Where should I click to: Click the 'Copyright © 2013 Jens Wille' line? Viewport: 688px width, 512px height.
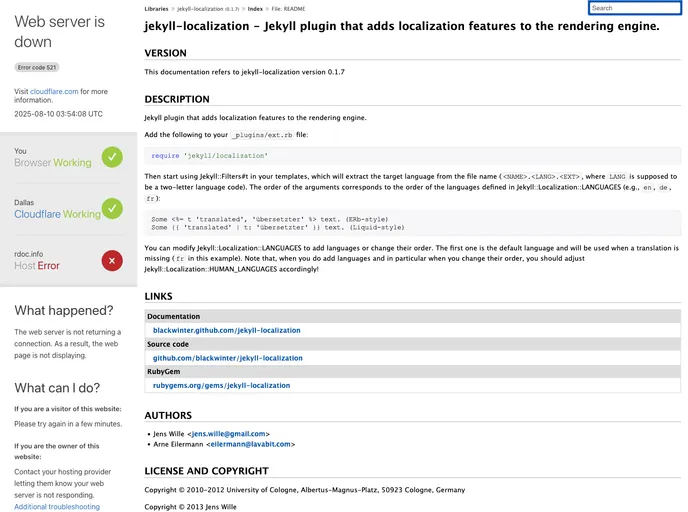click(x=190, y=507)
